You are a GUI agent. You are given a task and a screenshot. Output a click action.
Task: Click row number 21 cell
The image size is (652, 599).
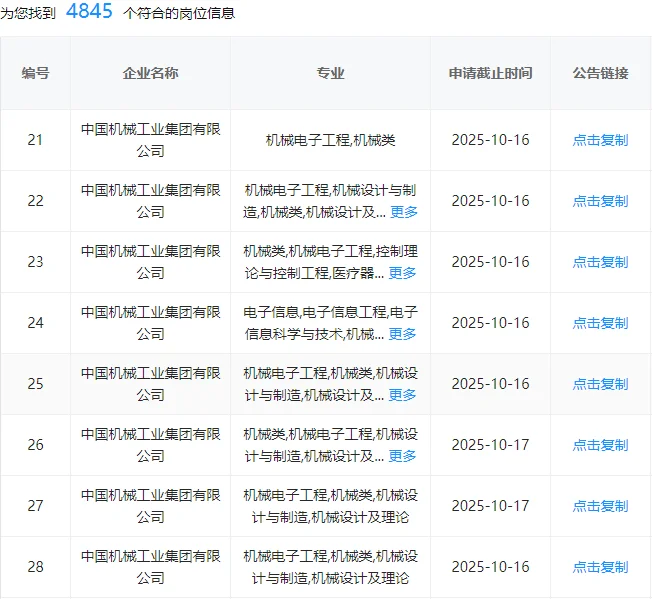pos(35,140)
